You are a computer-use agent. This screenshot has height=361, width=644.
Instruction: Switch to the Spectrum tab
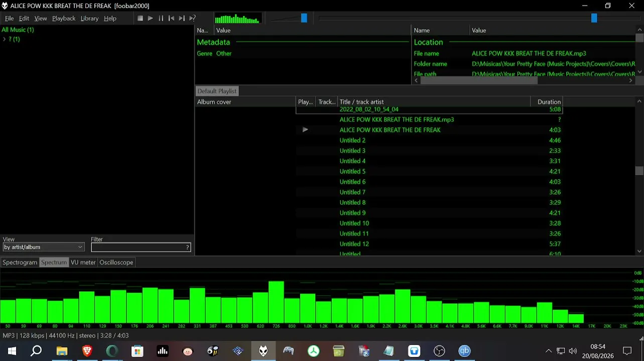(x=54, y=262)
